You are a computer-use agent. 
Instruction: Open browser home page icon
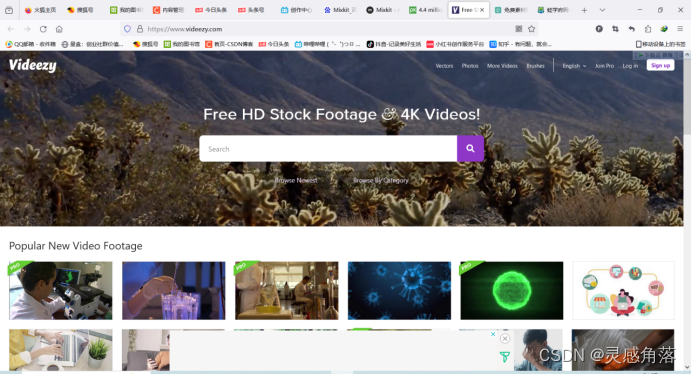coord(59,29)
